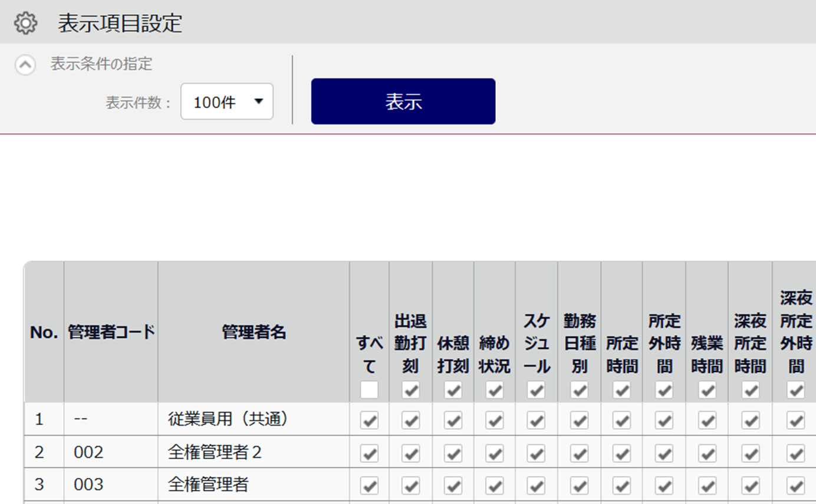Click the 003 管理者コード cell
This screenshot has width=816, height=504.
(111, 485)
